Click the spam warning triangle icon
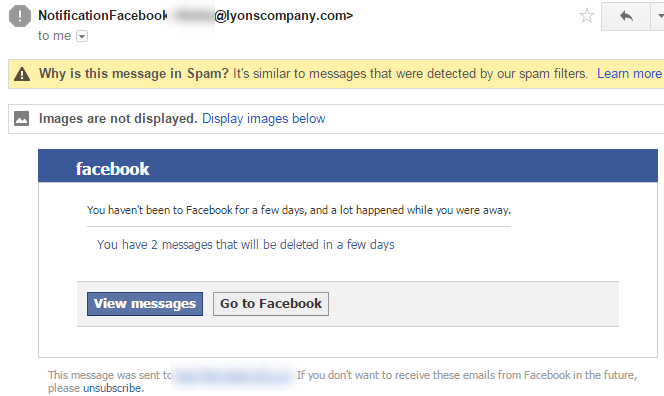 click(x=22, y=75)
